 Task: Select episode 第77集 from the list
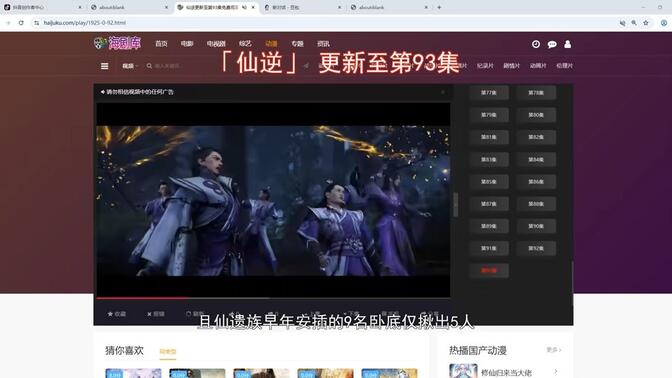click(x=489, y=93)
